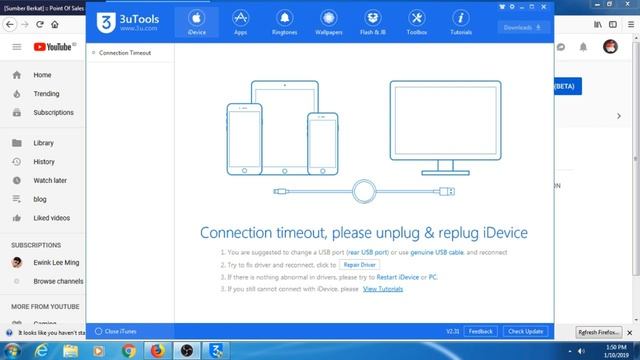Viewport: 640px width, 360px height.
Task: Switch to OBS Studio in taskbar
Action: pyautogui.click(x=187, y=351)
